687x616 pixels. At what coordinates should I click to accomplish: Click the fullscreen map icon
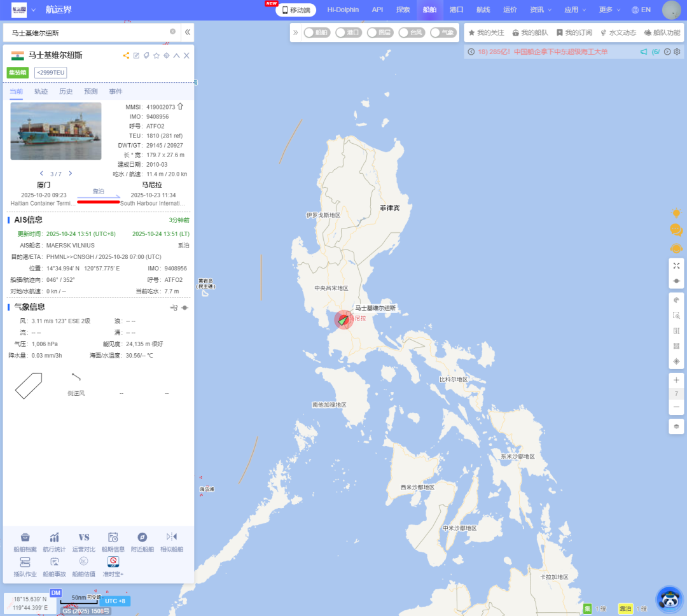tap(676, 266)
